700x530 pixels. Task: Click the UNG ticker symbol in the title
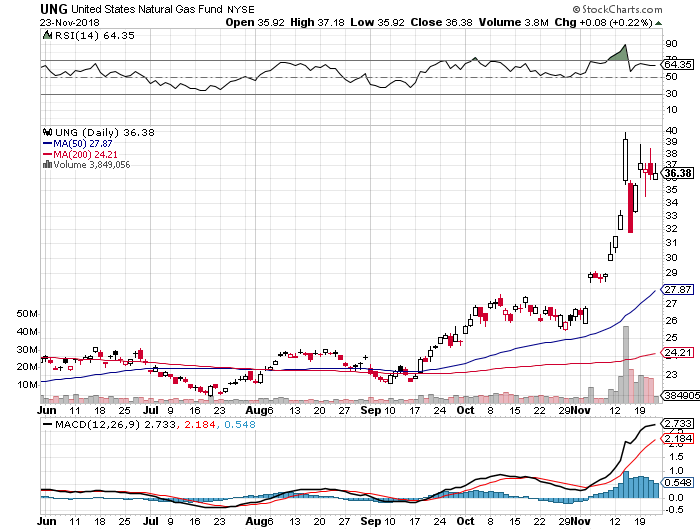point(54,8)
